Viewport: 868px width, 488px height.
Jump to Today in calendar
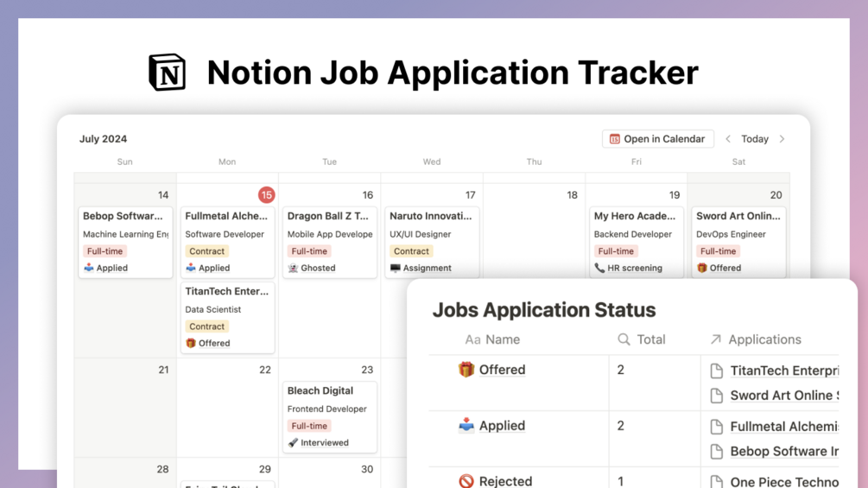(x=755, y=139)
